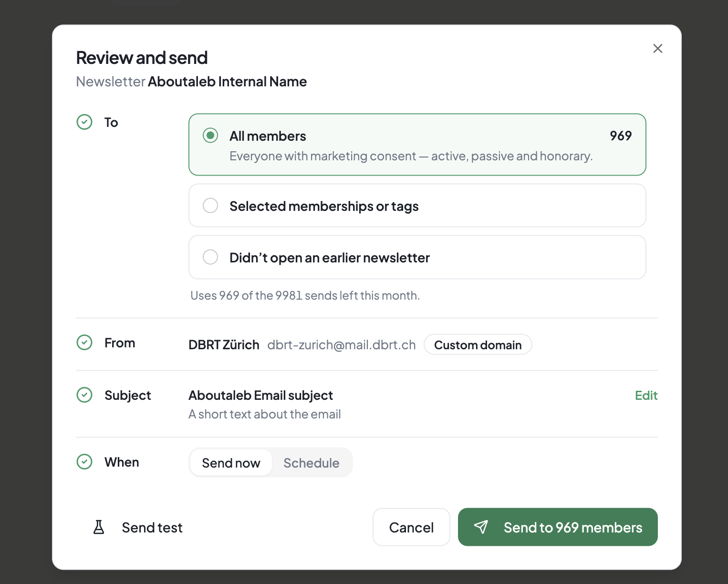The width and height of the screenshot is (728, 584).
Task: Click the checkmark icon beside To
Action: click(x=84, y=122)
